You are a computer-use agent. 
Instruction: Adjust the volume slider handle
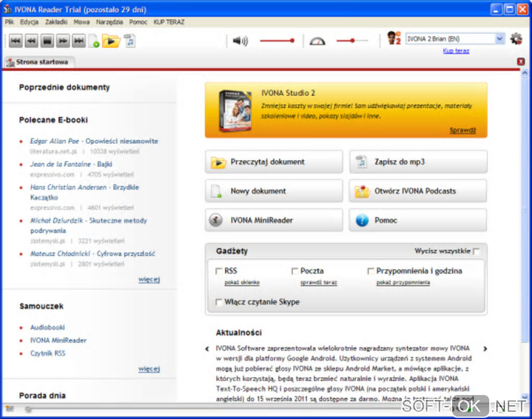[292, 41]
